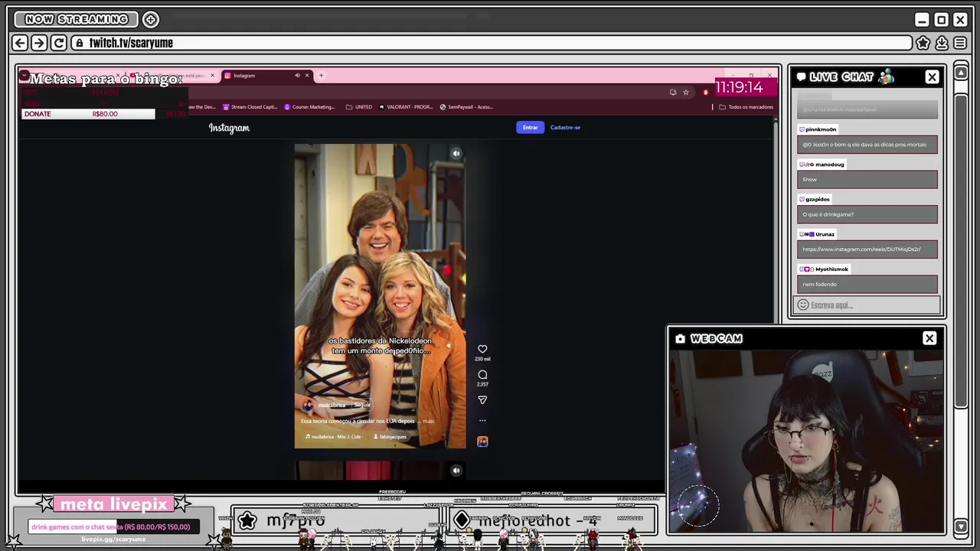
Task: Open the UNITED bookmarks folder
Action: [x=359, y=107]
